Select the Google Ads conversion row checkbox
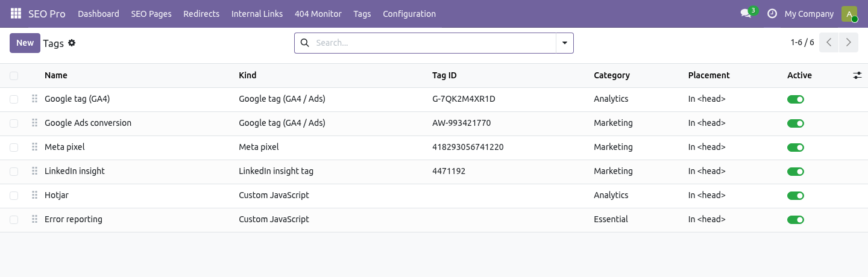This screenshot has width=868, height=277. click(x=14, y=123)
